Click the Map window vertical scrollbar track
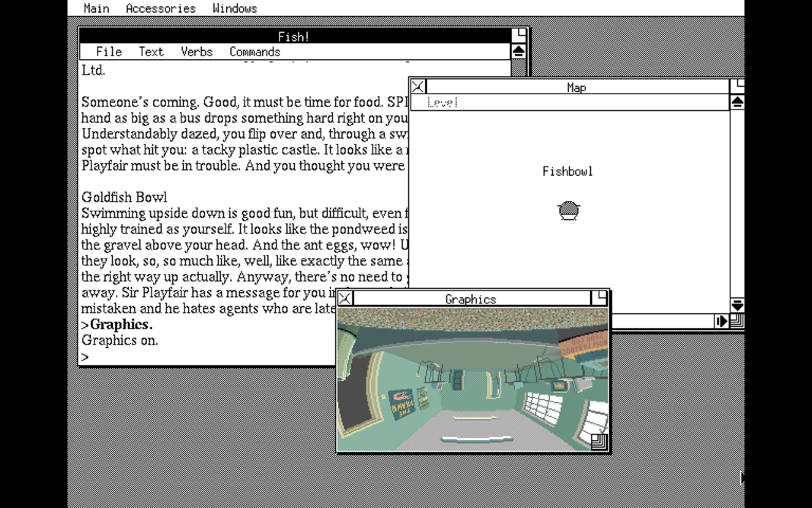 pyautogui.click(x=737, y=204)
